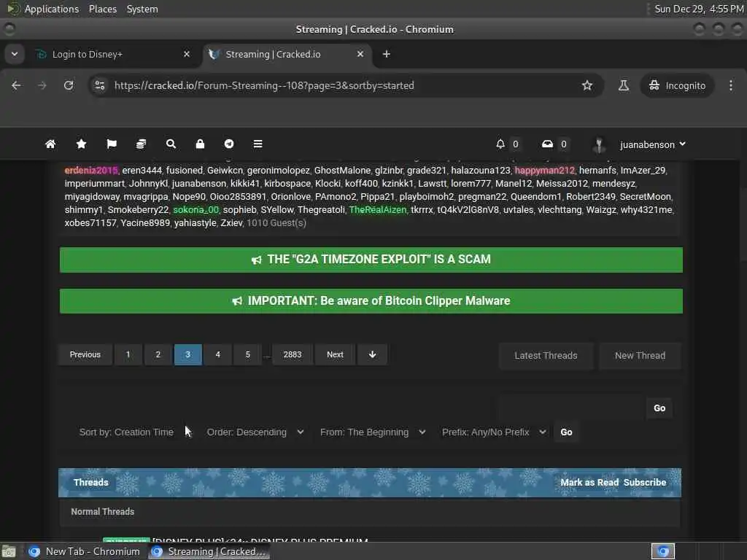
Task: Close the Login to Disney+ tab
Action: click(187, 54)
